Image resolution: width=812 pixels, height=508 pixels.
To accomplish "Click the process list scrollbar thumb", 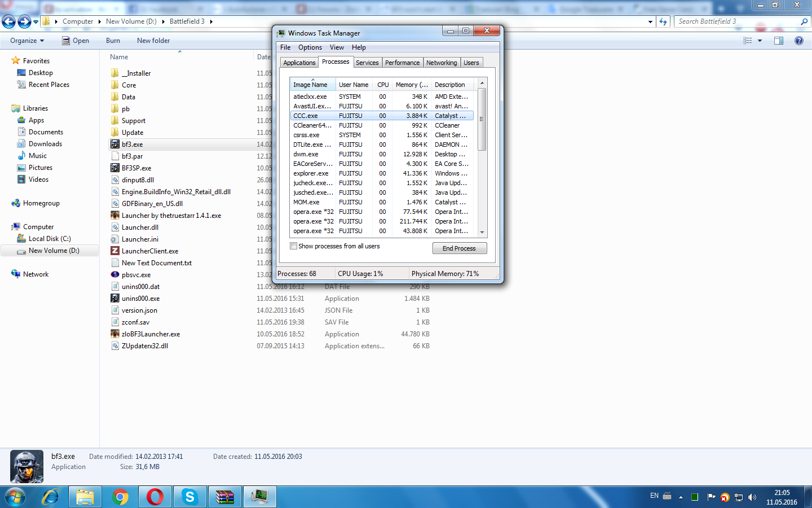I will coord(482,119).
